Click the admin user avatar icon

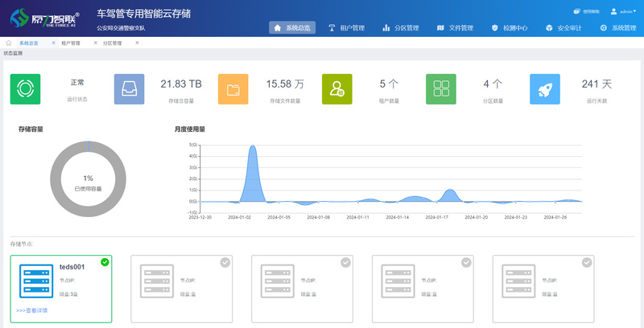tap(613, 11)
